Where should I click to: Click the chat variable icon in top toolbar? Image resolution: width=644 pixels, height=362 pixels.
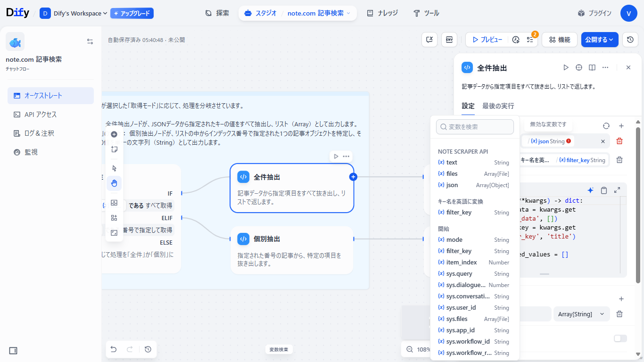click(x=429, y=40)
